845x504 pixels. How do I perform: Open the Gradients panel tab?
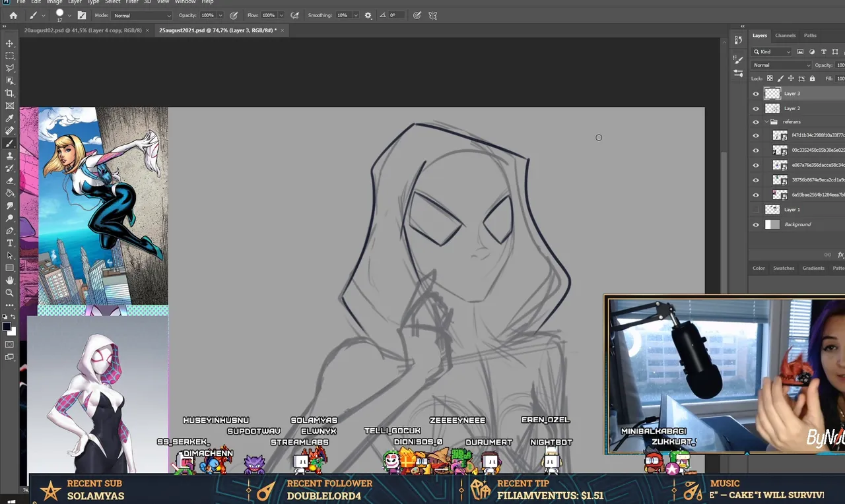813,268
